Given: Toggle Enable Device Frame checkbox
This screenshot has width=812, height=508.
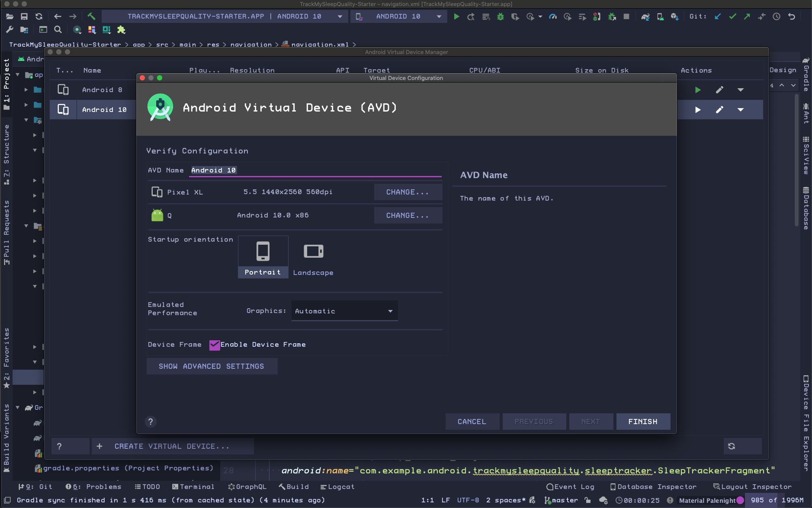Looking at the screenshot, I should pos(215,345).
